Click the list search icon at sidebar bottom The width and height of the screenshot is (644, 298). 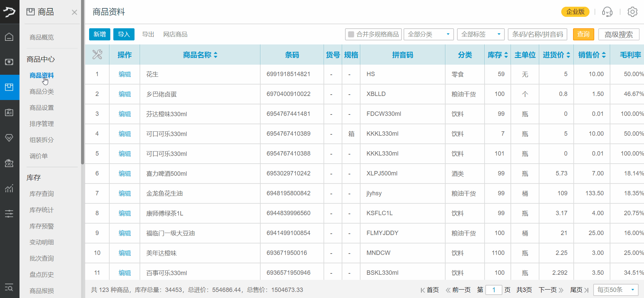point(9,287)
